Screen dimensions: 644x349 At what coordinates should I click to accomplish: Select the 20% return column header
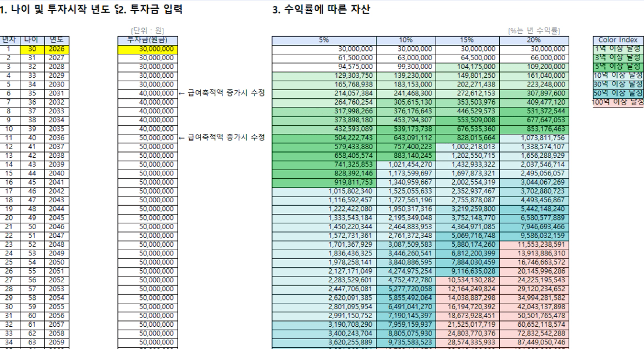tap(534, 40)
